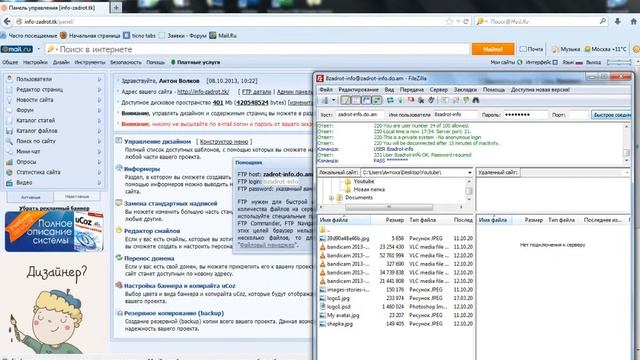Select Новая папка folder in local tree

click(369, 189)
